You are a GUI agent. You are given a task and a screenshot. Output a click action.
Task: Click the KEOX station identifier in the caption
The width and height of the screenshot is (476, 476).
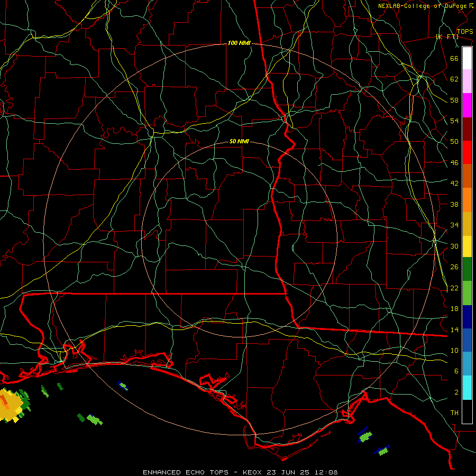tap(253, 472)
